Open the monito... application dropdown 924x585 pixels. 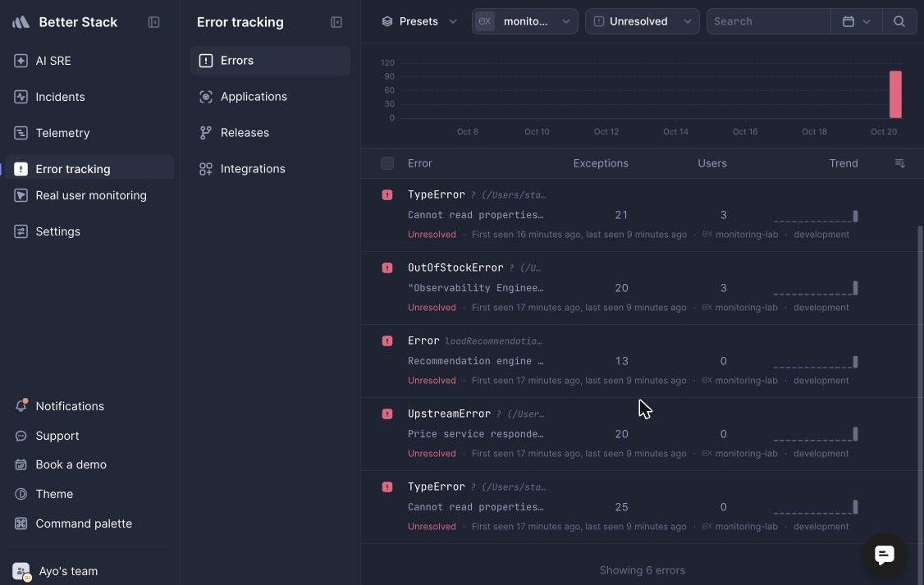pyautogui.click(x=525, y=21)
